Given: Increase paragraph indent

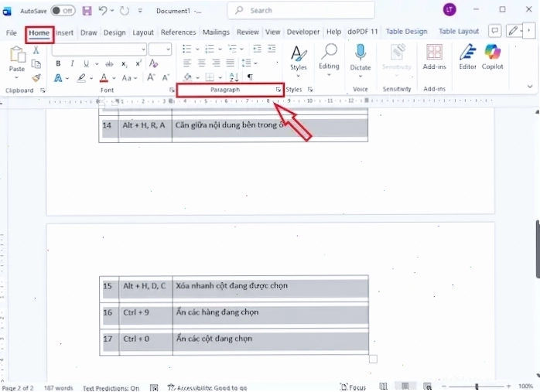Looking at the screenshot, I should point(272,49).
